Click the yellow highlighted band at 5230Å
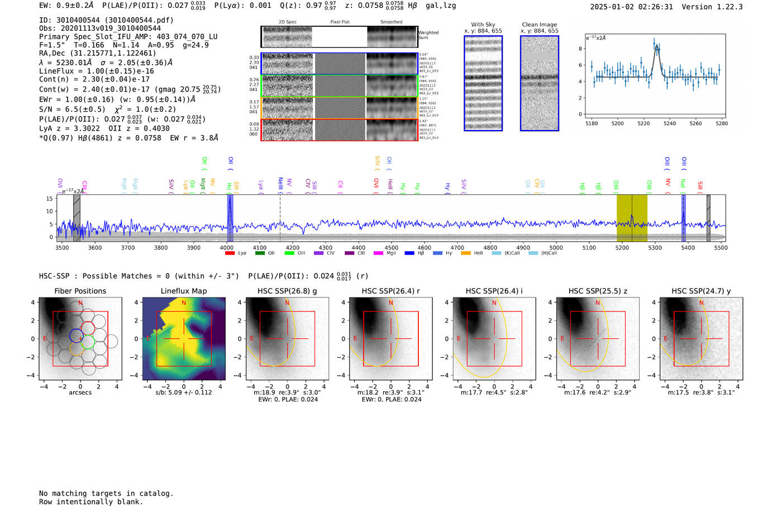The image size is (782, 532). pyautogui.click(x=632, y=218)
